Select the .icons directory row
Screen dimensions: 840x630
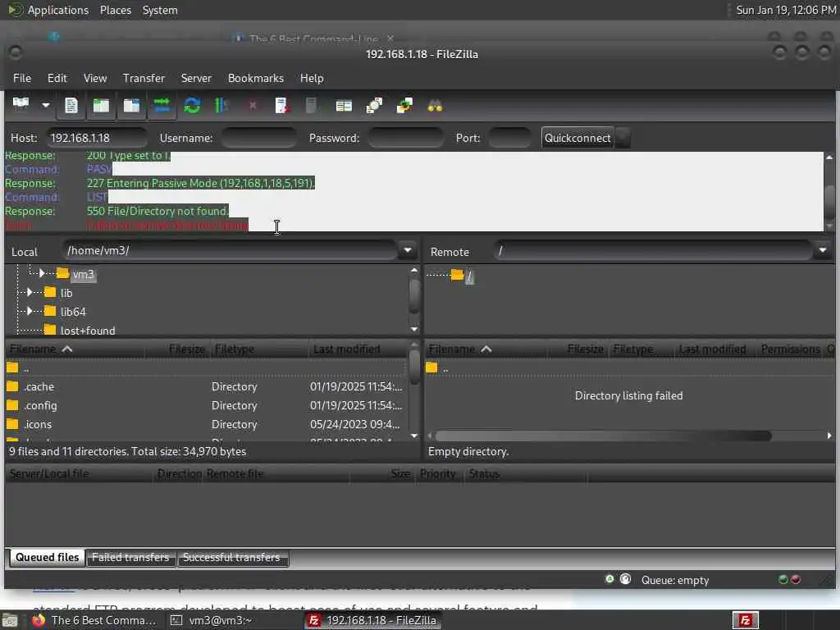coord(206,424)
